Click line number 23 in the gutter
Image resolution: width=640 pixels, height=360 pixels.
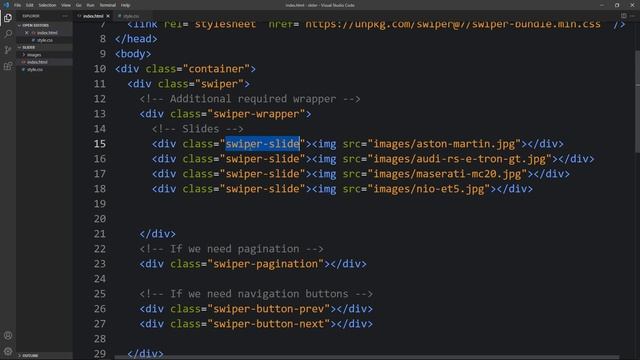pyautogui.click(x=100, y=264)
